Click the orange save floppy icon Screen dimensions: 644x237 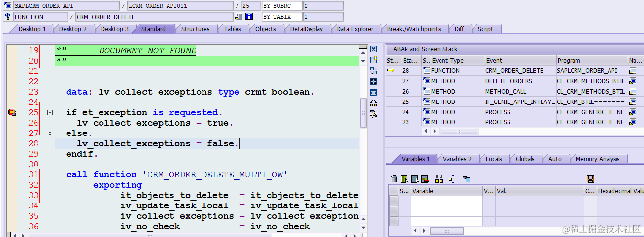(590, 179)
